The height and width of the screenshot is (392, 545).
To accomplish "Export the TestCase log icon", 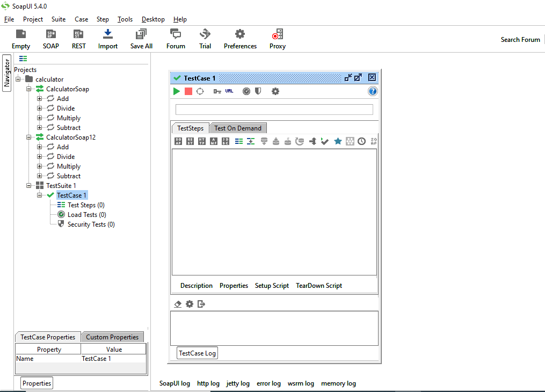I will coord(201,304).
